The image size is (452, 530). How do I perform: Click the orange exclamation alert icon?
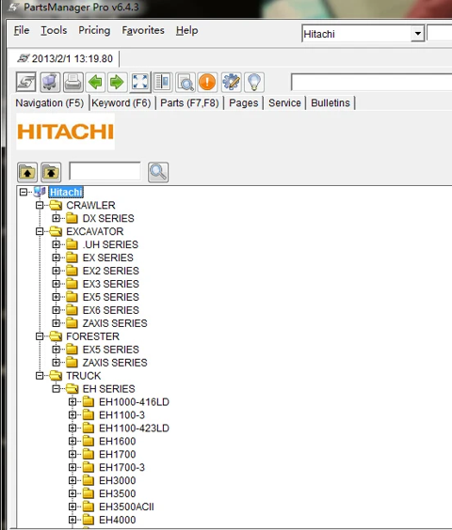pyautogui.click(x=207, y=82)
